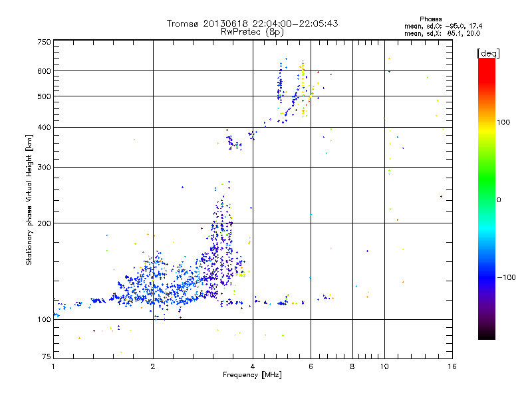The image size is (532, 399).
Task: Click the x-axis label '4'
Action: point(253,366)
